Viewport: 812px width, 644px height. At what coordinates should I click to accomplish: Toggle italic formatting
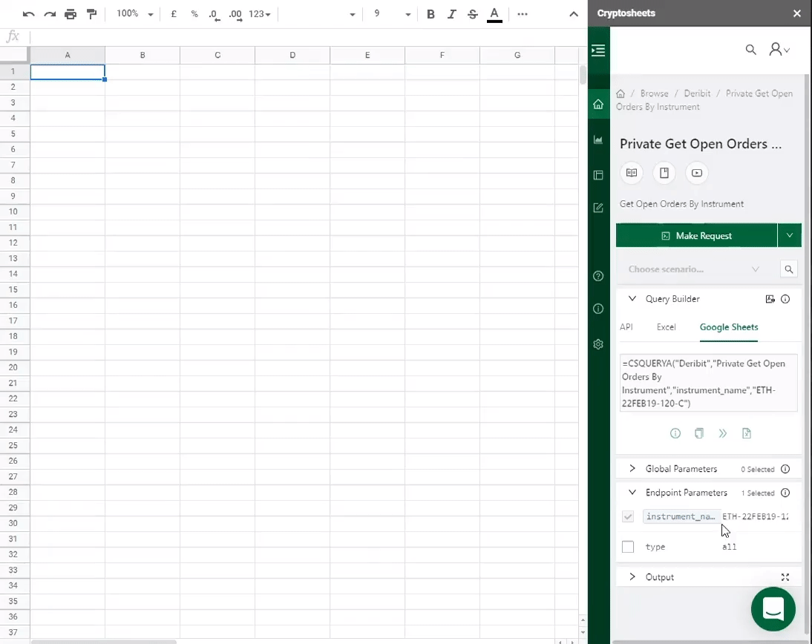point(451,14)
